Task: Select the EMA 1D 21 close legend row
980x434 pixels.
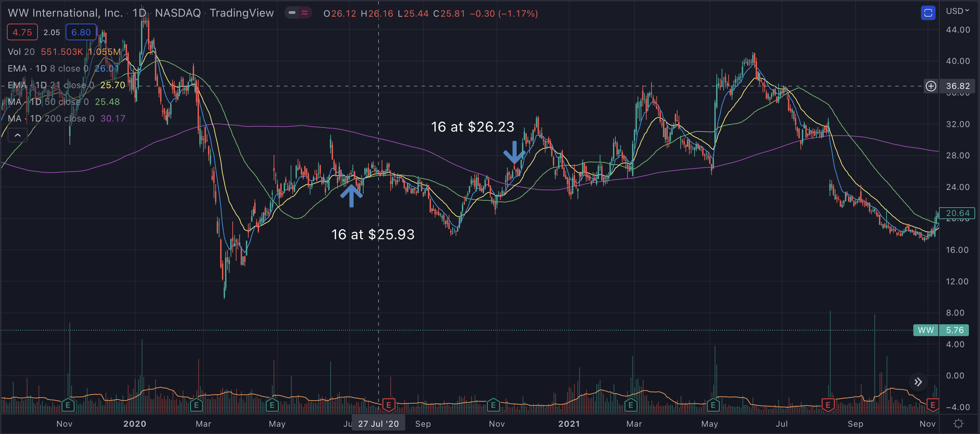Action: click(x=51, y=85)
